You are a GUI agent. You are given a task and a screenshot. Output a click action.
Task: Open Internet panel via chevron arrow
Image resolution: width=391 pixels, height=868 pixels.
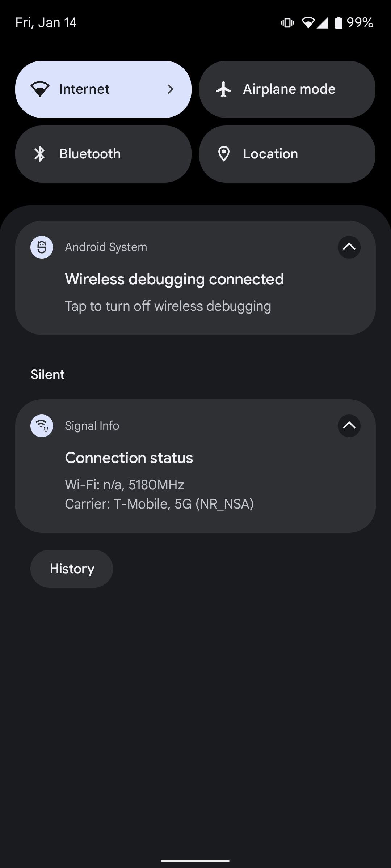(x=171, y=89)
